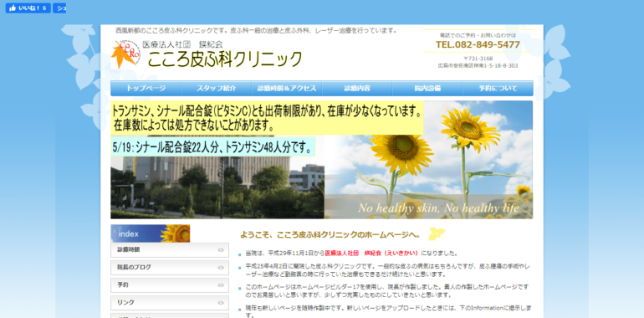Image resolution: width=644 pixels, height=318 pixels.
Task: Open the 院内設備 navigation tab
Action: (427, 89)
